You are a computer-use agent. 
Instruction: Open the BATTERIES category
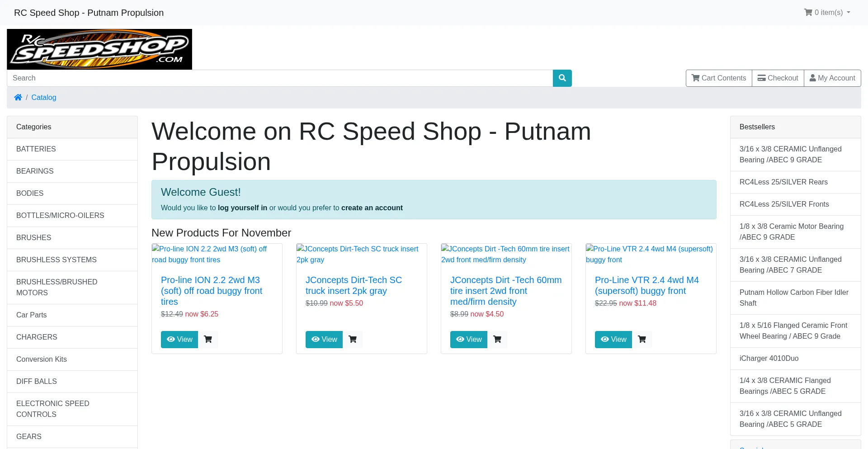pos(36,149)
